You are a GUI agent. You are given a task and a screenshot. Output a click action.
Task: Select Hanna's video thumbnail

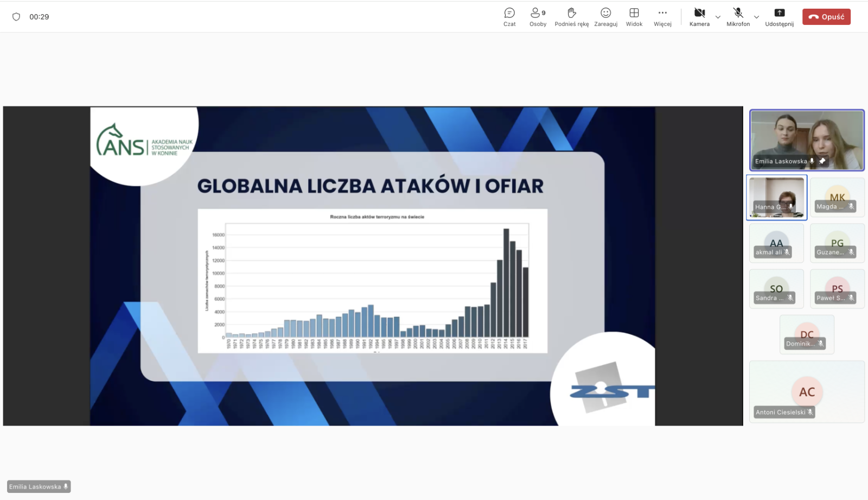[776, 197]
